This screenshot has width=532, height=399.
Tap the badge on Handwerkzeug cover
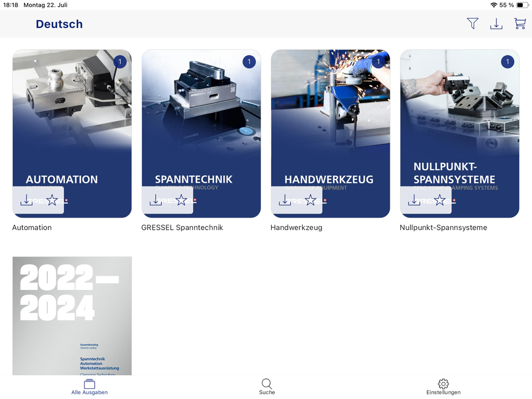click(x=378, y=62)
